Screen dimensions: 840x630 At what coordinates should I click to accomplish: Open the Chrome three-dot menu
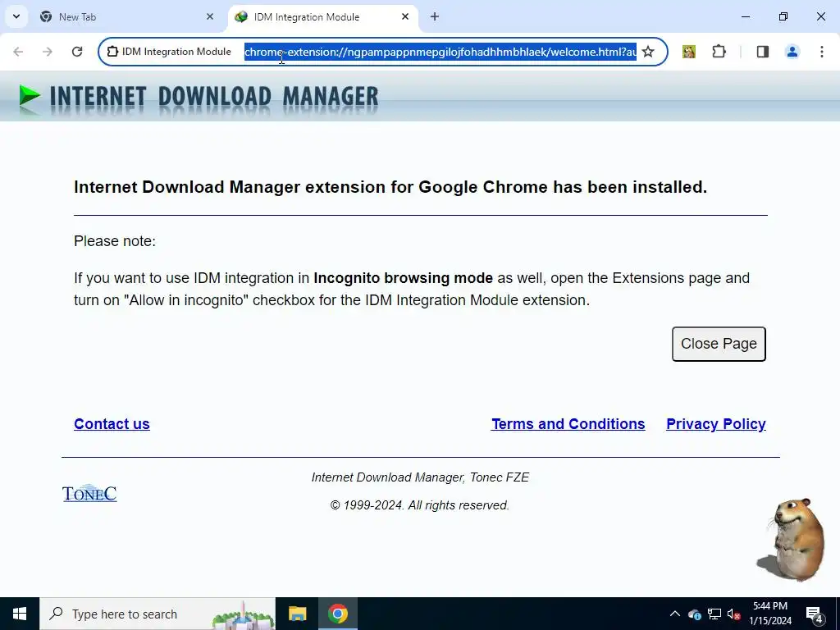822,52
